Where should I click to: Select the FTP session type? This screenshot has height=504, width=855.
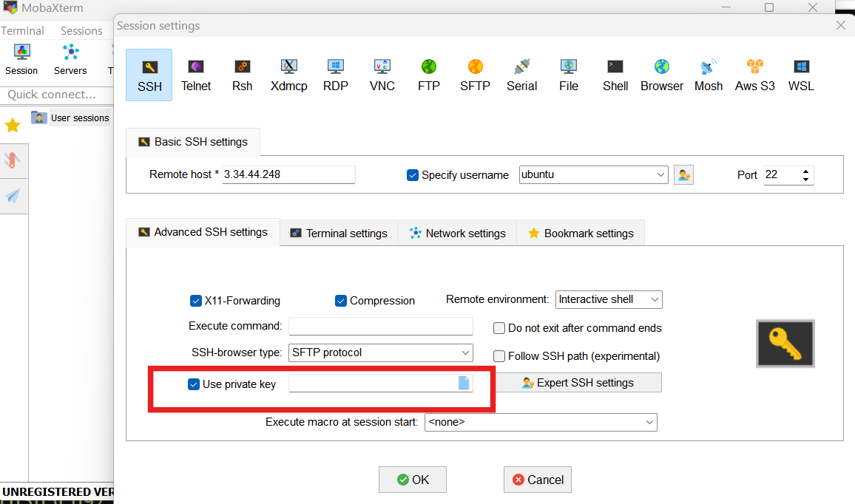pos(429,75)
